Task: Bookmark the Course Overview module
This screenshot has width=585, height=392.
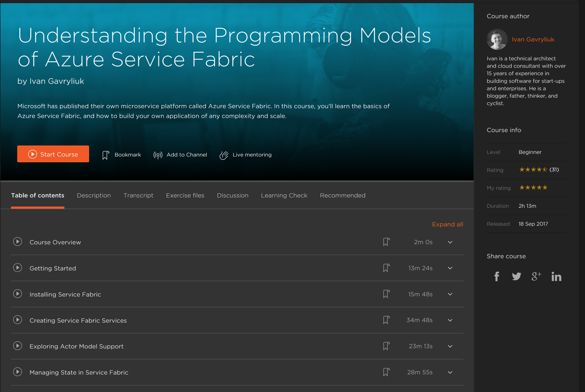Action: tap(386, 242)
